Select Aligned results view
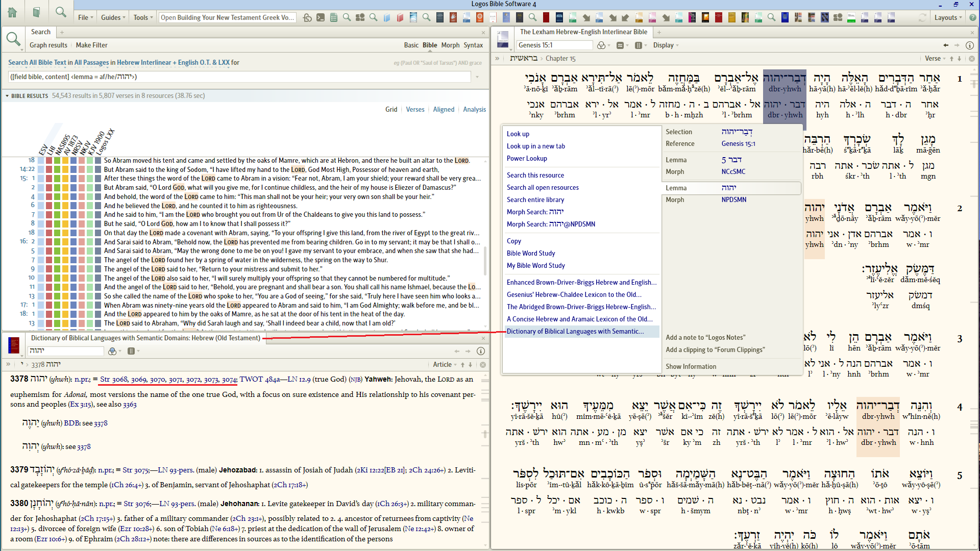The image size is (980, 551). (444, 110)
